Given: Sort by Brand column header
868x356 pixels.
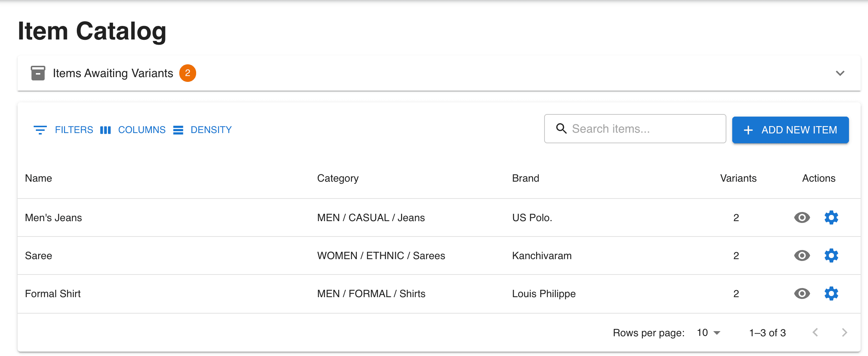Looking at the screenshot, I should [x=525, y=178].
